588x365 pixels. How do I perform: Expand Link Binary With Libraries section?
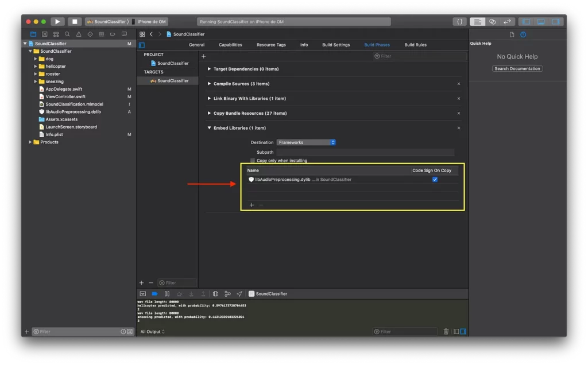coord(209,98)
